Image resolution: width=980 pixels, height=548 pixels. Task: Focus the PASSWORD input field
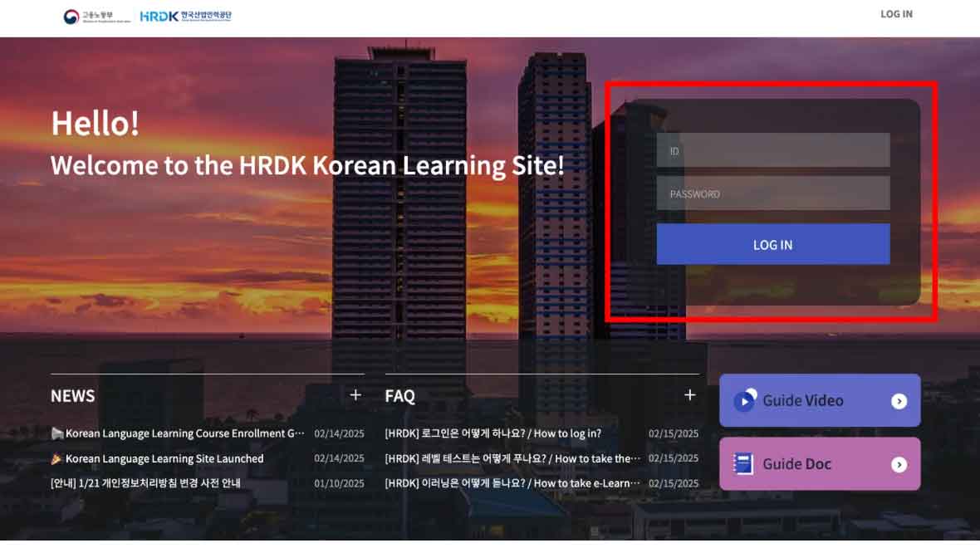coord(772,193)
